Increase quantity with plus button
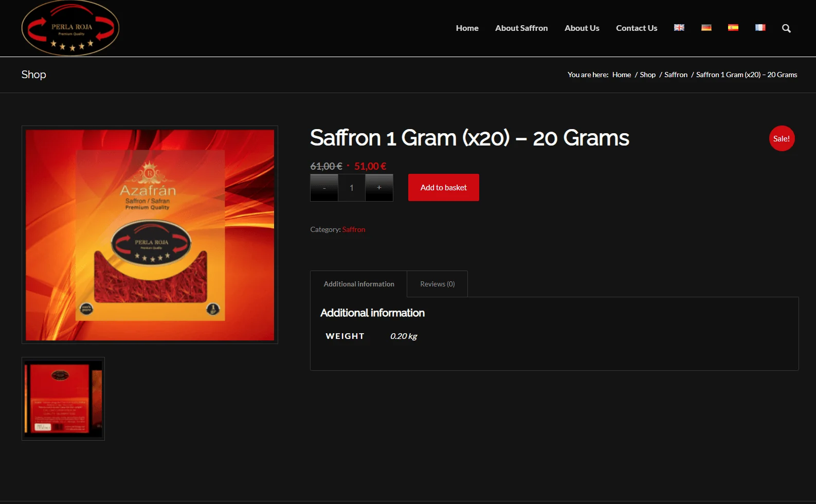This screenshot has height=504, width=816. click(x=379, y=188)
